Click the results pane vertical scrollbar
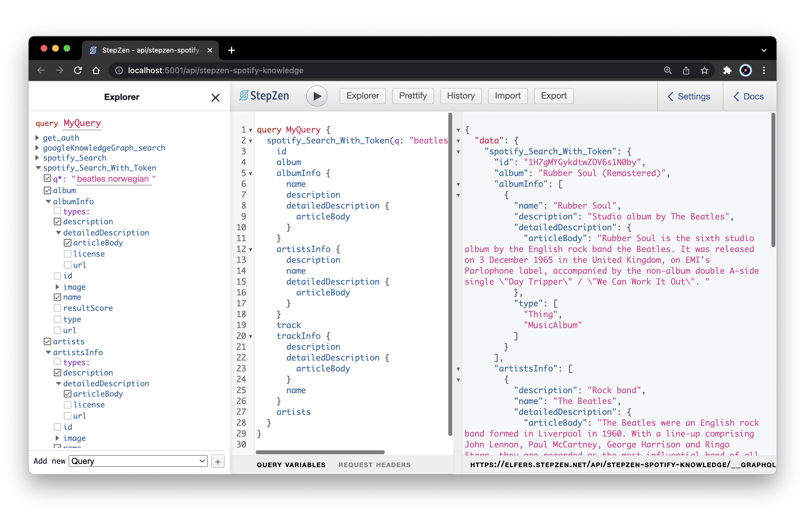The height and width of the screenshot is (516, 812). click(x=773, y=180)
